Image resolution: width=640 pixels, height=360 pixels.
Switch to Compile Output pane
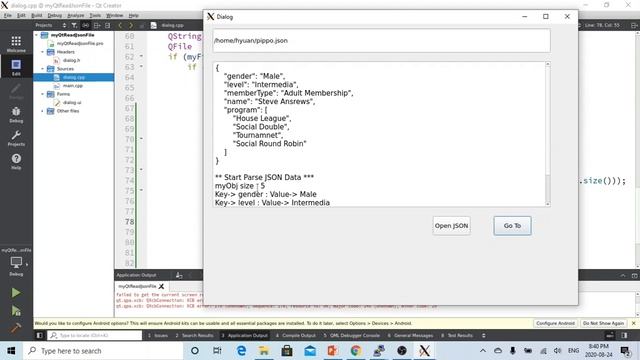[x=296, y=336]
